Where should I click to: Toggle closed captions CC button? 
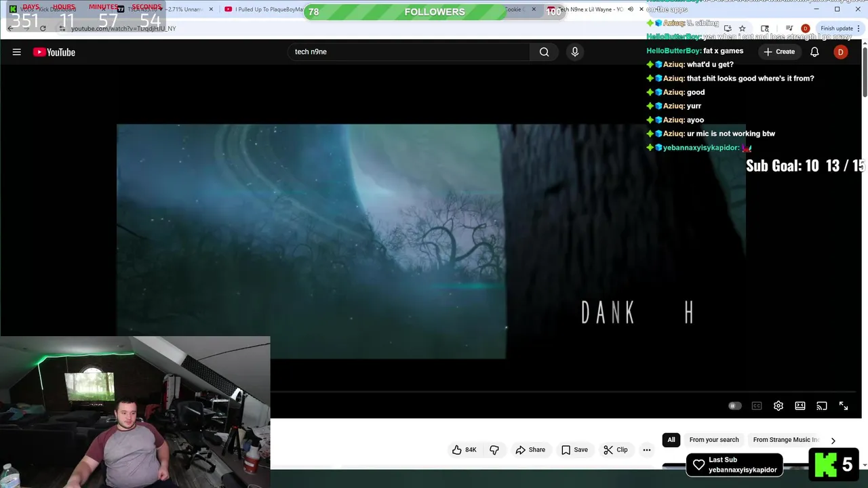point(757,406)
